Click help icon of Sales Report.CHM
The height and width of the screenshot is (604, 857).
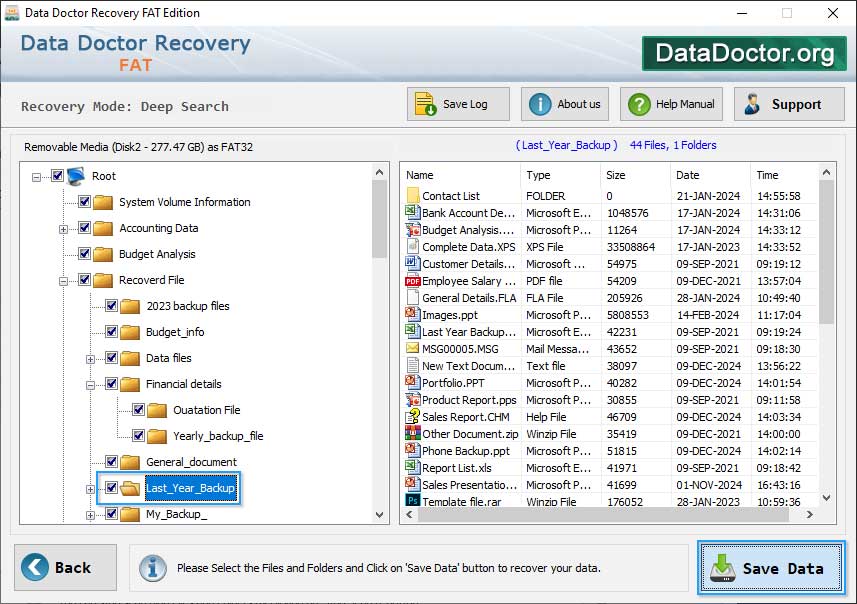pos(413,417)
